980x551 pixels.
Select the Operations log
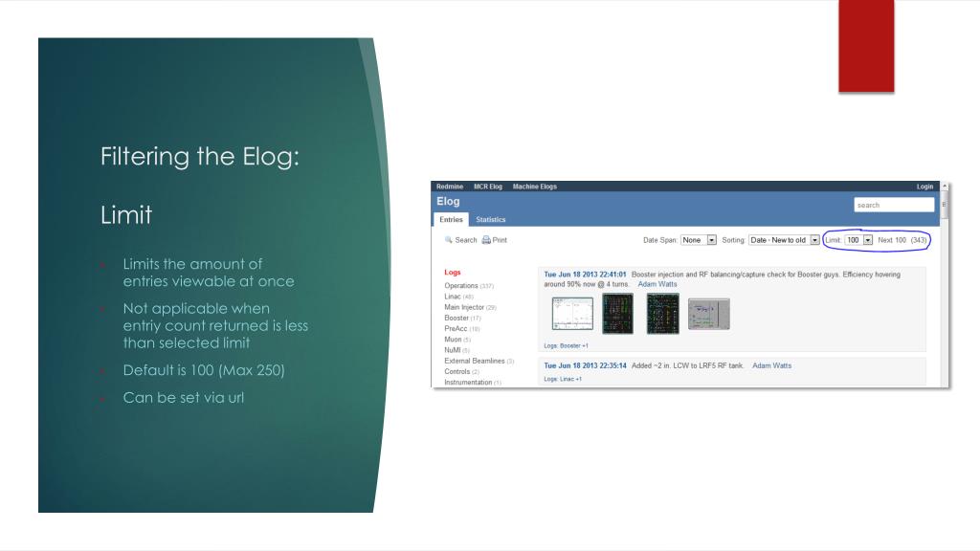[x=460, y=285]
